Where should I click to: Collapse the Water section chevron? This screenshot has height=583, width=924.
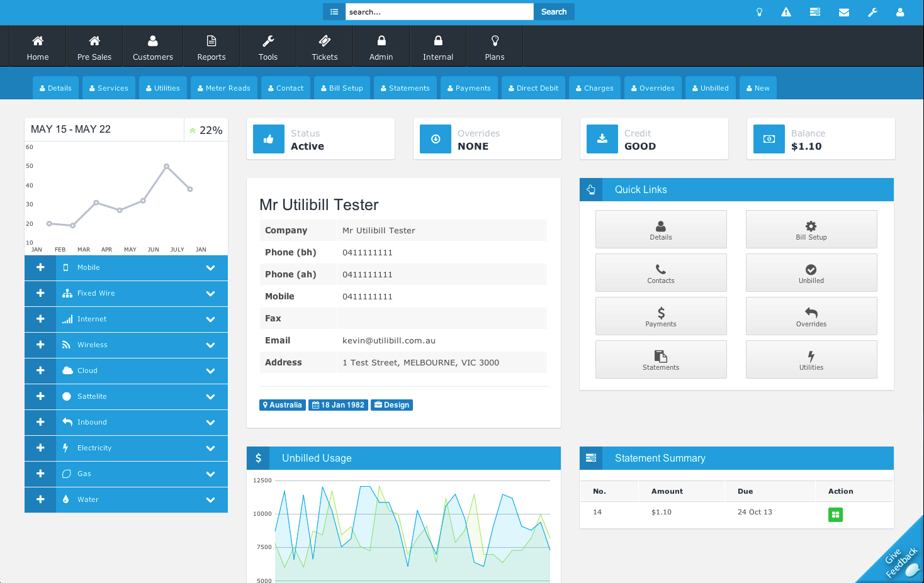click(210, 499)
